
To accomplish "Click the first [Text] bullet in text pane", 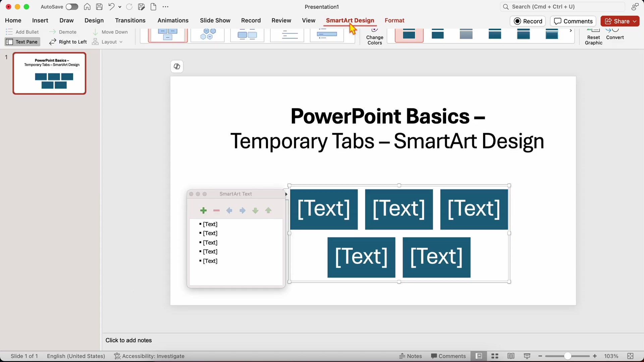I will tap(210, 224).
